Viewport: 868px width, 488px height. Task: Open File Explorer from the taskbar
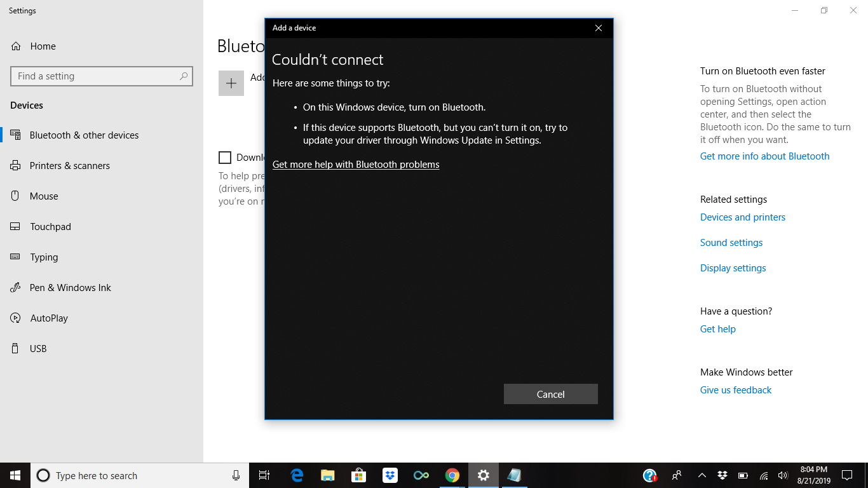click(x=328, y=475)
